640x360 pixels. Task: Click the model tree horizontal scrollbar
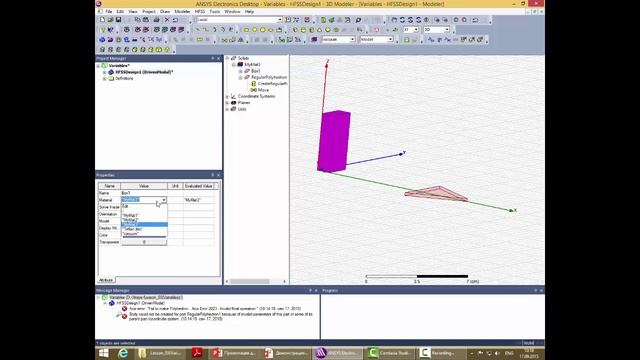coord(249,281)
